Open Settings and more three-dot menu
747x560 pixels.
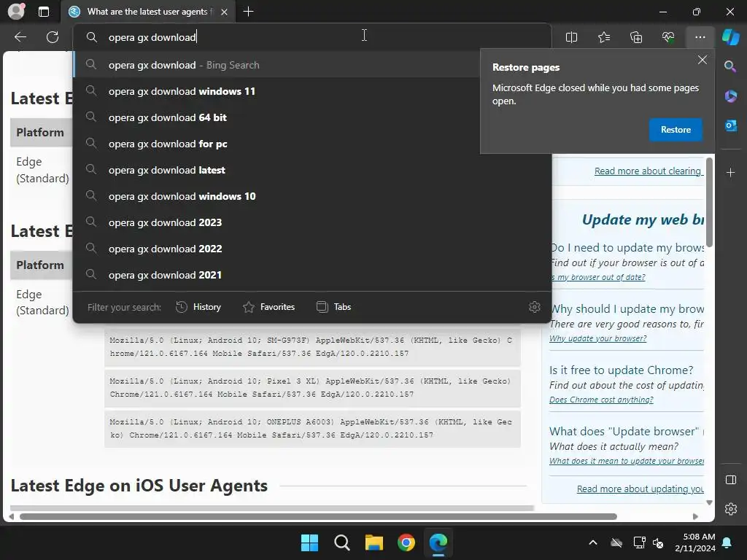tap(700, 37)
